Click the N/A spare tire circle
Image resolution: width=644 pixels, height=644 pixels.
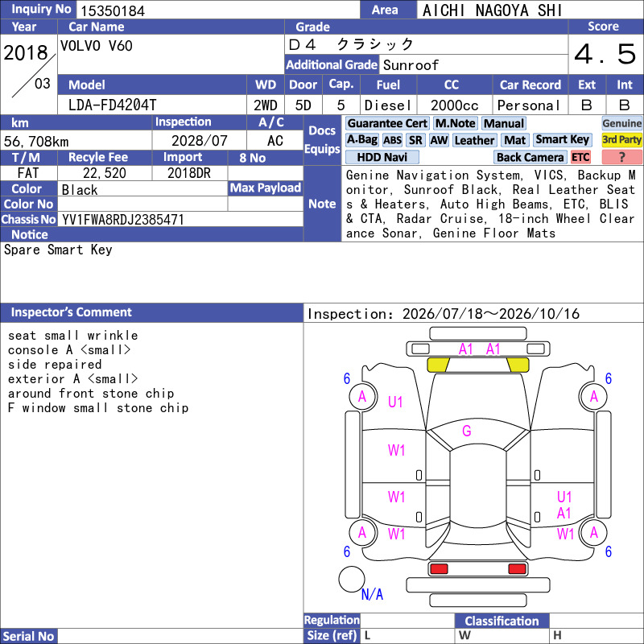(352, 579)
